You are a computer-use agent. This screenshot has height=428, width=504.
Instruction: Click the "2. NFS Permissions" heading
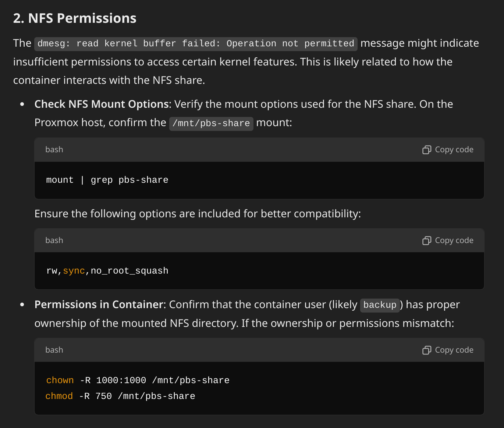pyautogui.click(x=75, y=18)
